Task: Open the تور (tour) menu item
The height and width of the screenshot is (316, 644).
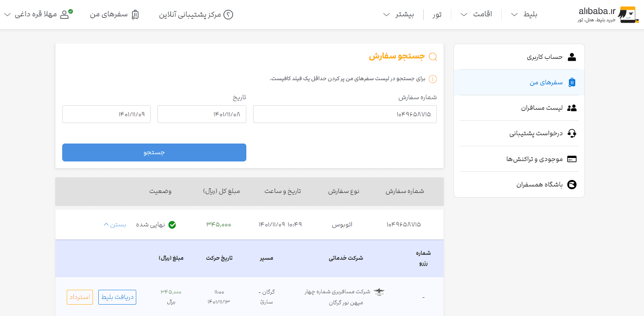Action: 437,14
